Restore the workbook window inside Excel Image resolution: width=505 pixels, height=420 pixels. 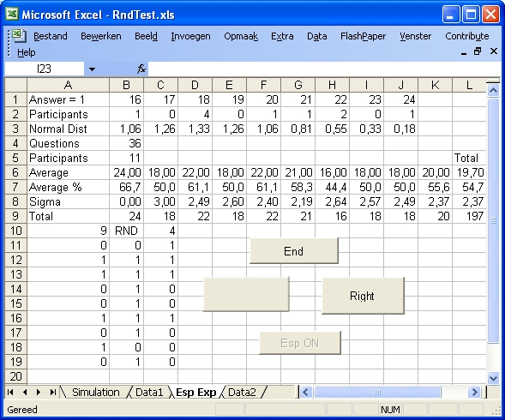478,51
